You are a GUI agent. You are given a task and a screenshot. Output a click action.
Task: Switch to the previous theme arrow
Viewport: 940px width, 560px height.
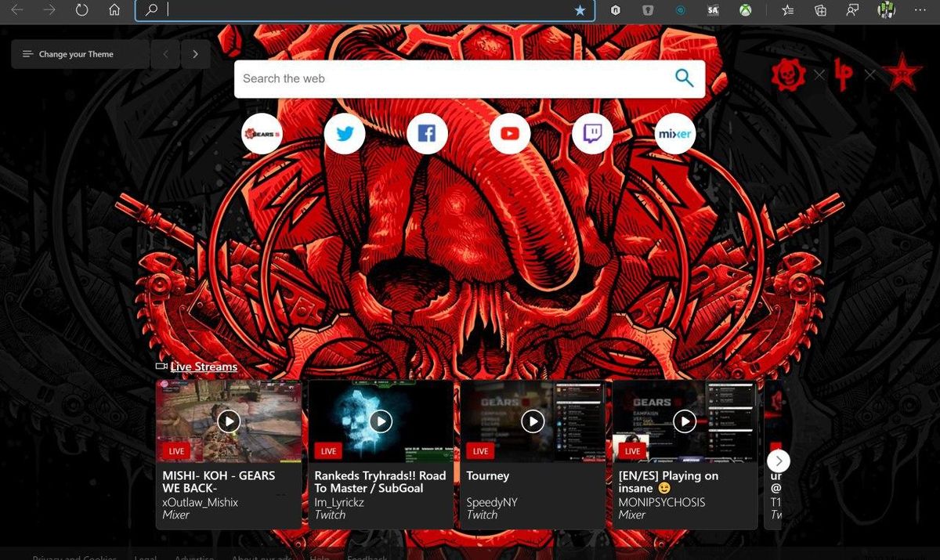pyautogui.click(x=165, y=54)
